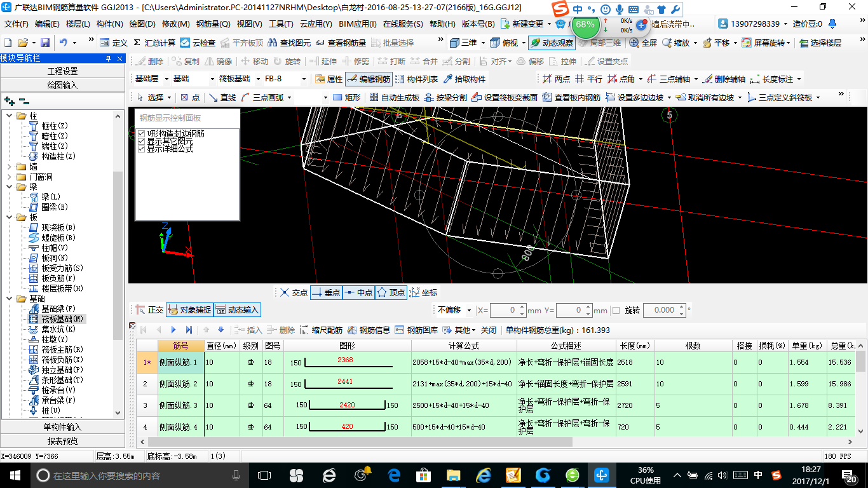Expand the 墙 tree node

[10, 166]
